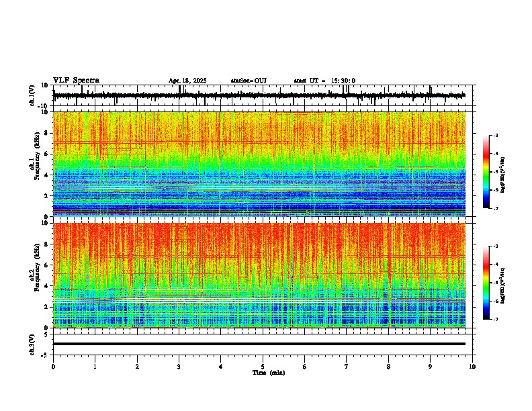Click the ch.2 "Frequency (kHz)" axis label
This screenshot has width=532, height=411.
pos(38,267)
